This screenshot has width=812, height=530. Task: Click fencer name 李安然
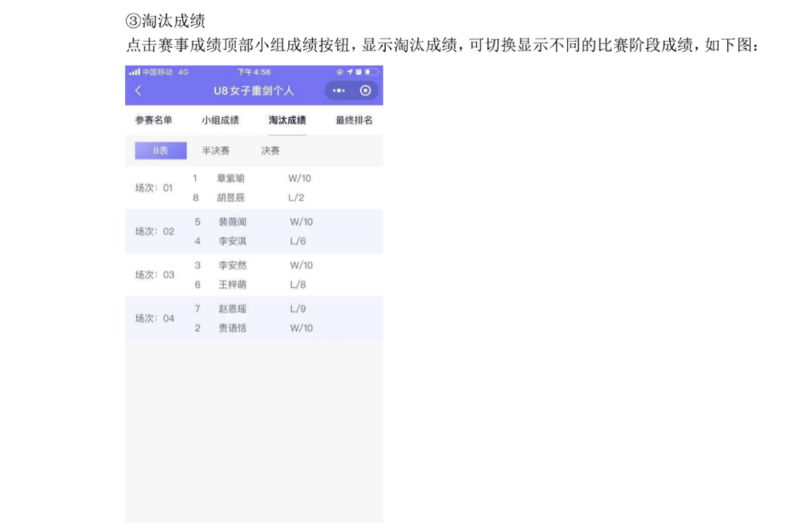tap(232, 265)
